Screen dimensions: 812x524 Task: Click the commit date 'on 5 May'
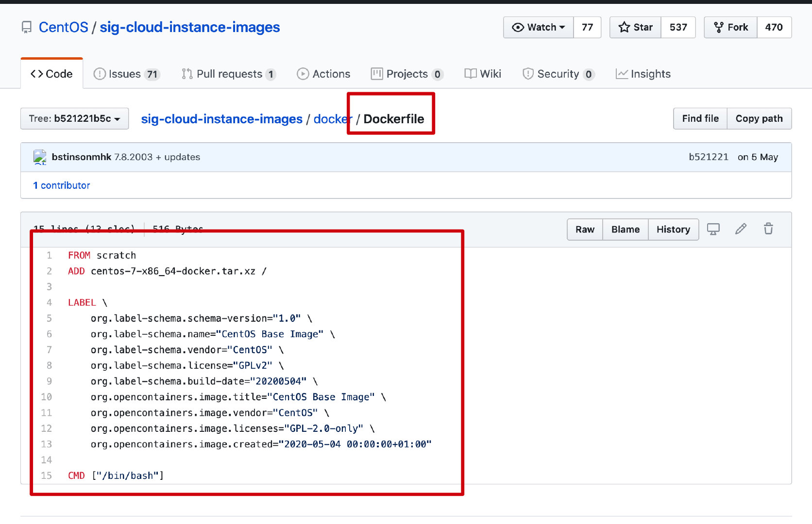[x=758, y=157]
